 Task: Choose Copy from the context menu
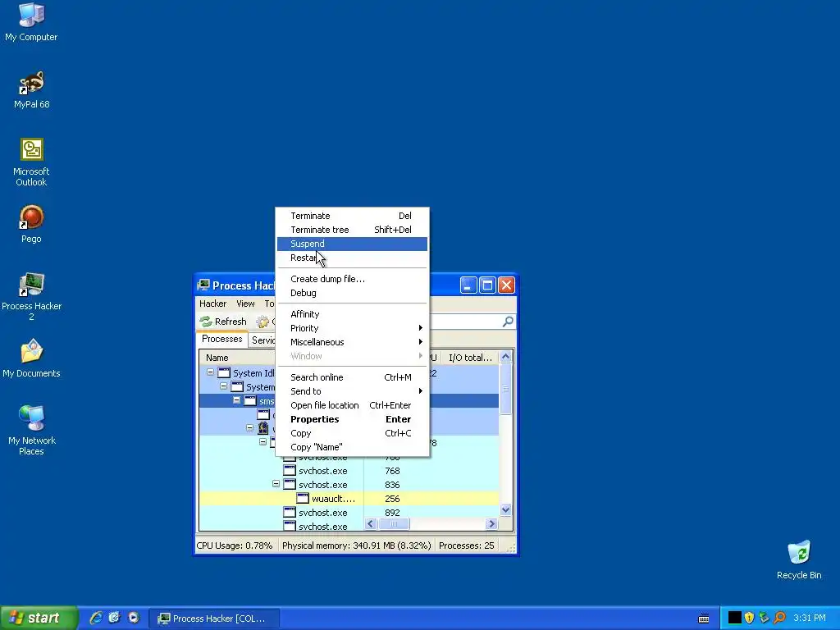(352, 433)
